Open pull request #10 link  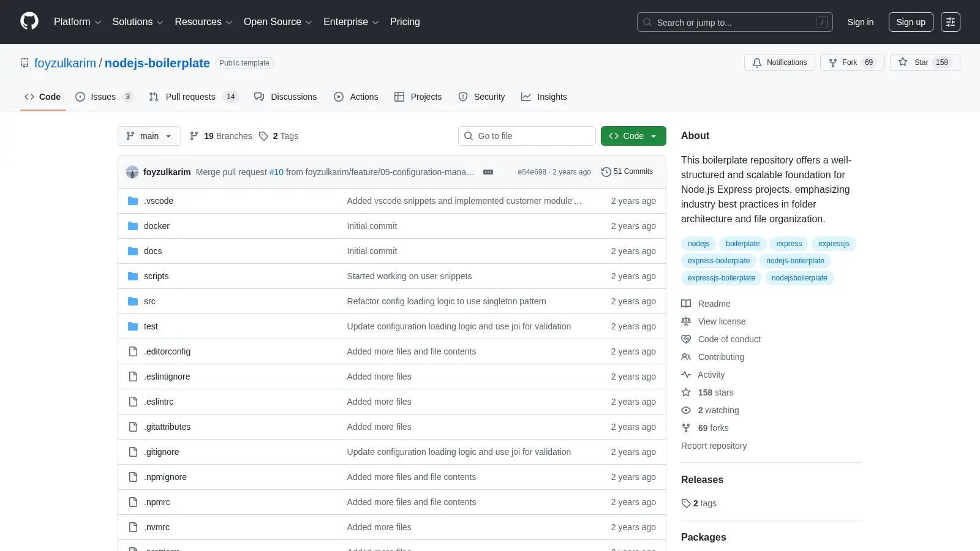click(276, 172)
